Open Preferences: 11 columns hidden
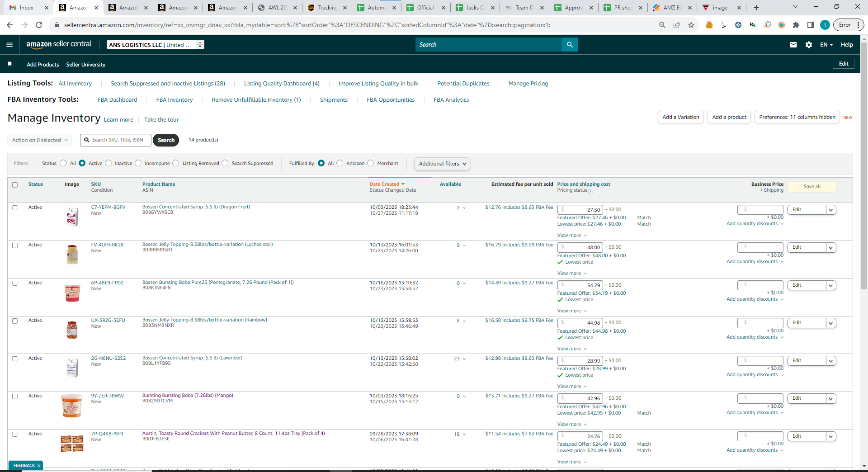 tap(797, 117)
